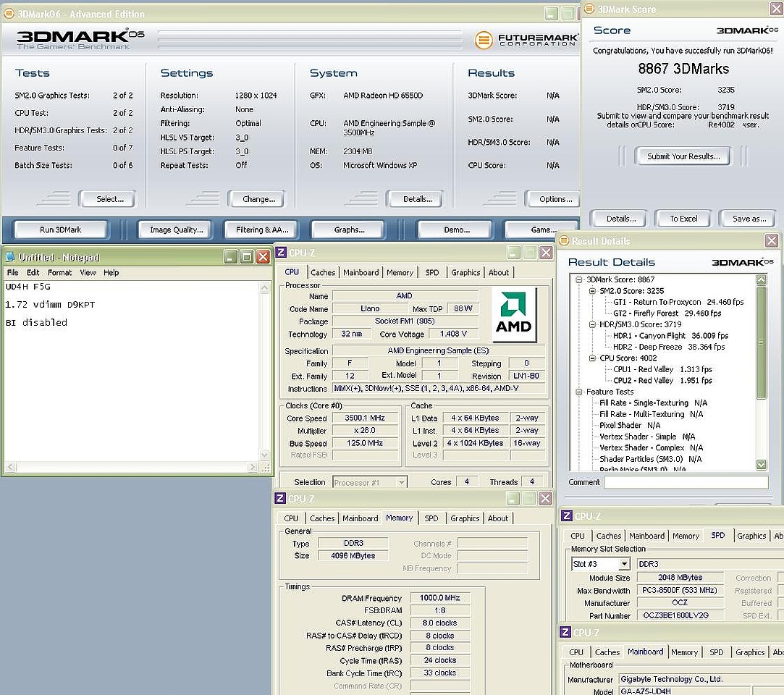Switch to CPU tab in the CPU-Z Memory window
The image size is (784, 695).
click(291, 518)
